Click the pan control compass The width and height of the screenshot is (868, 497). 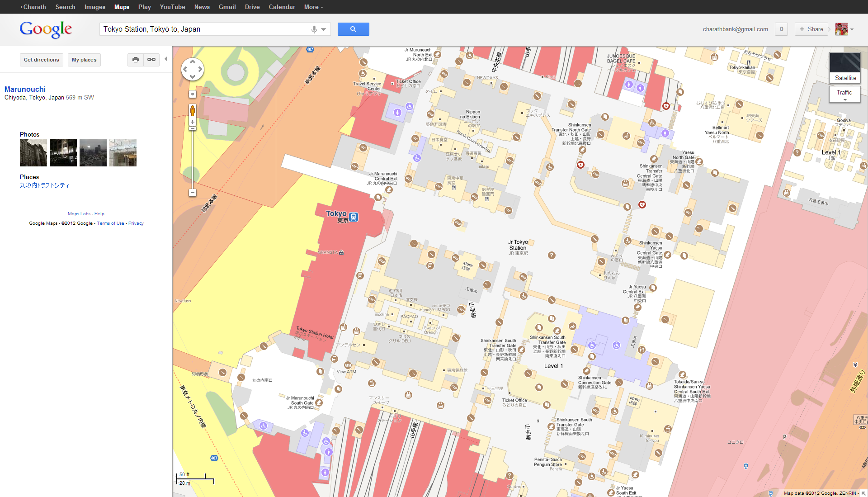tap(193, 69)
